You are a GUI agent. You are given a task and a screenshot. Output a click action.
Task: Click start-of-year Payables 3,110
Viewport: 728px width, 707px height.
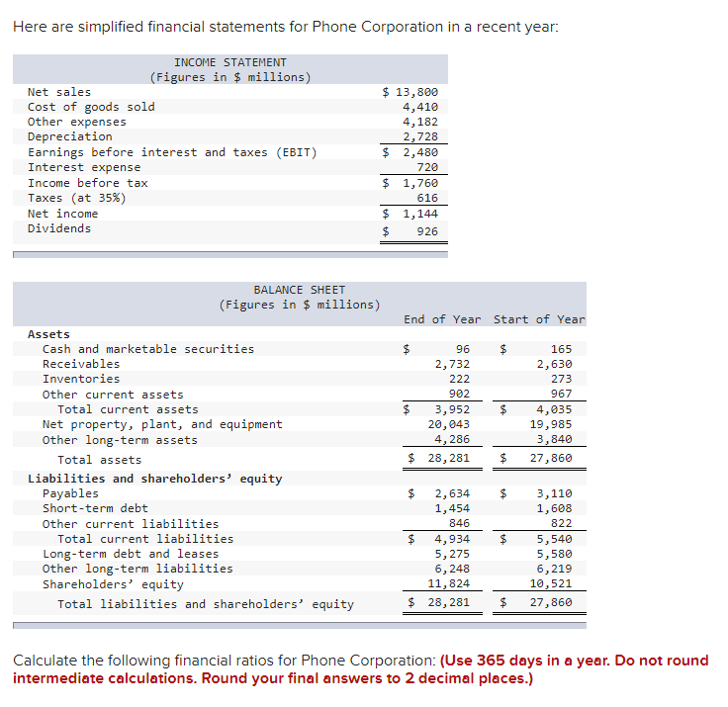click(x=554, y=493)
